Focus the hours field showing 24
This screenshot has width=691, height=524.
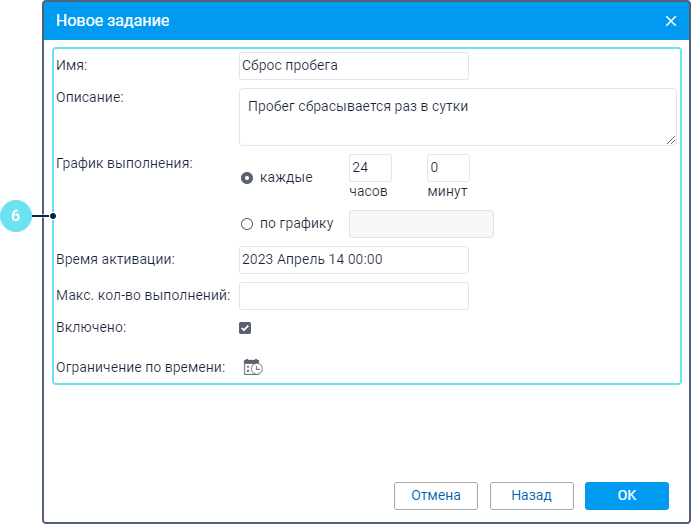[x=370, y=168]
